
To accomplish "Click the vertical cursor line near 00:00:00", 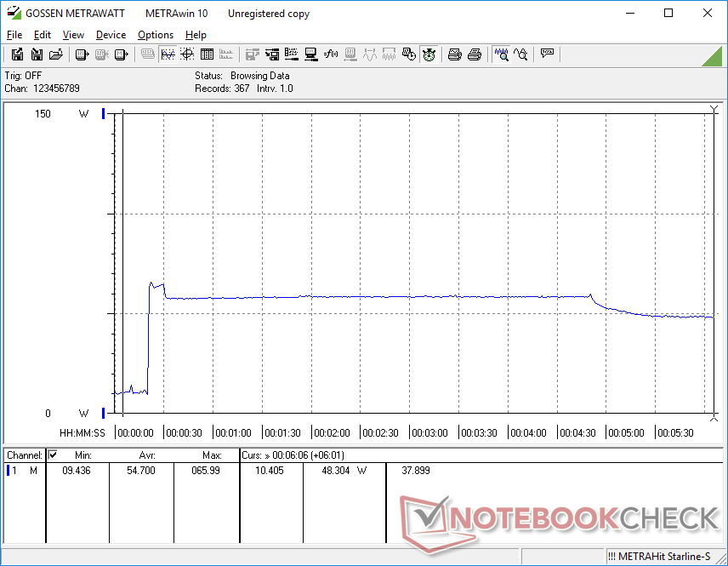I will pos(122,263).
